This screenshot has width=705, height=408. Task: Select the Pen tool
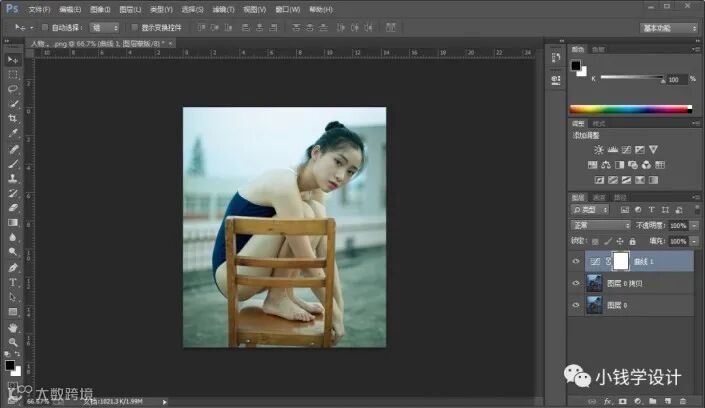pyautogui.click(x=13, y=268)
